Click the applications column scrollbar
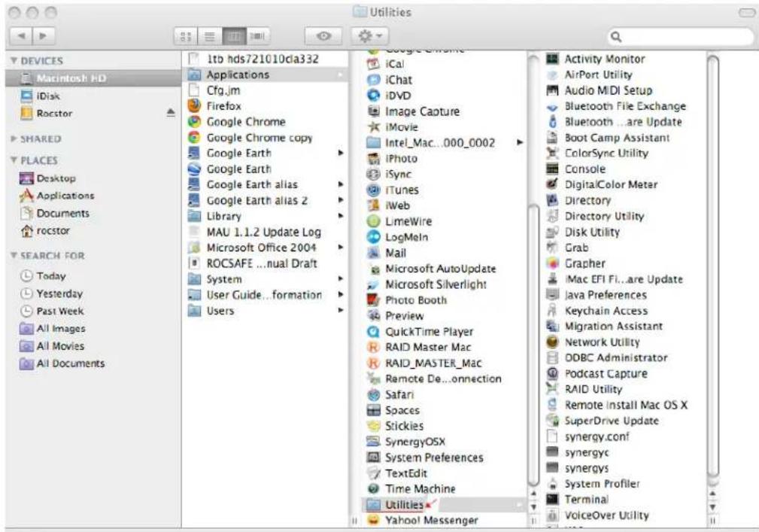This screenshot has height=532, width=759. (533, 344)
